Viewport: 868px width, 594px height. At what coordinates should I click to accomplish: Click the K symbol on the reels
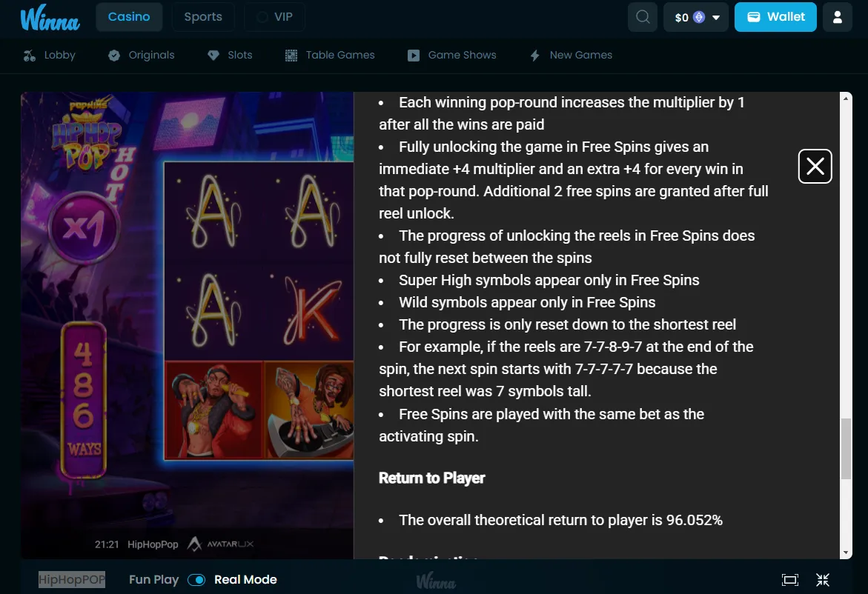pyautogui.click(x=313, y=311)
